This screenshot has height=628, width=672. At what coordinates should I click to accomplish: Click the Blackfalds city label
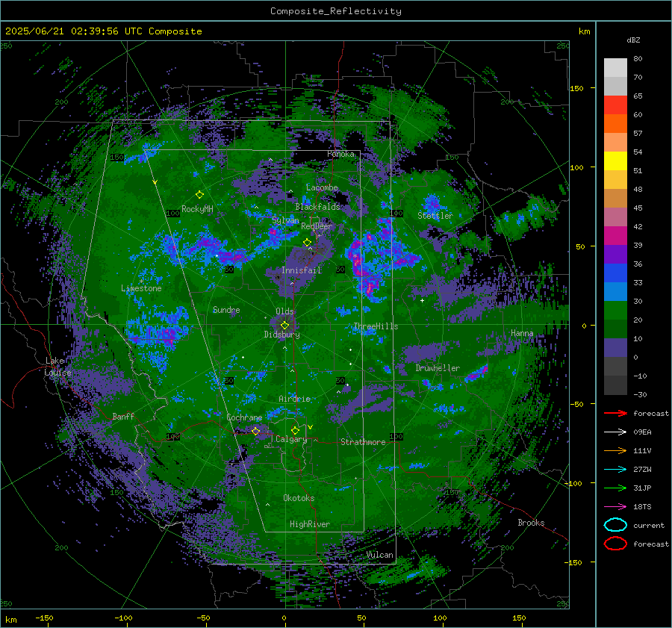317,207
